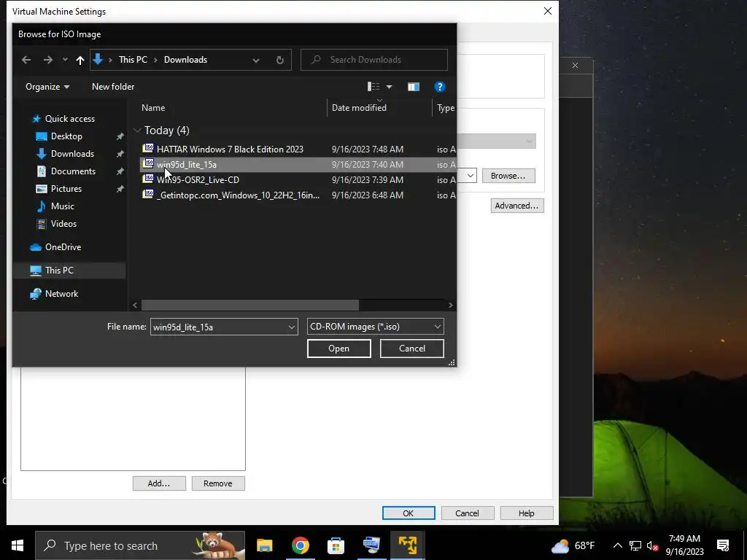Click Advanced... in Virtual Machine Settings
747x560 pixels.
517,206
